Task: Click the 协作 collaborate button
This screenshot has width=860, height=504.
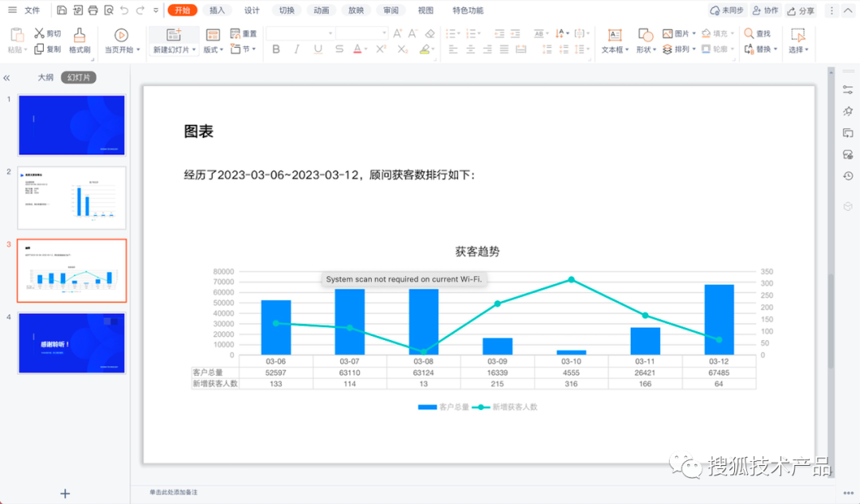Action: [x=766, y=10]
